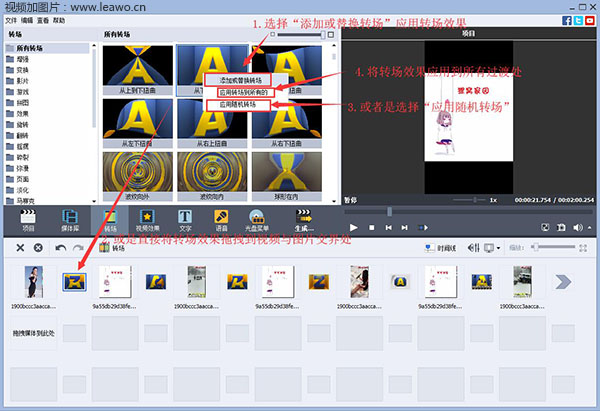Click the highlighted transition in storyboard
600x411 pixels.
pyautogui.click(x=74, y=282)
